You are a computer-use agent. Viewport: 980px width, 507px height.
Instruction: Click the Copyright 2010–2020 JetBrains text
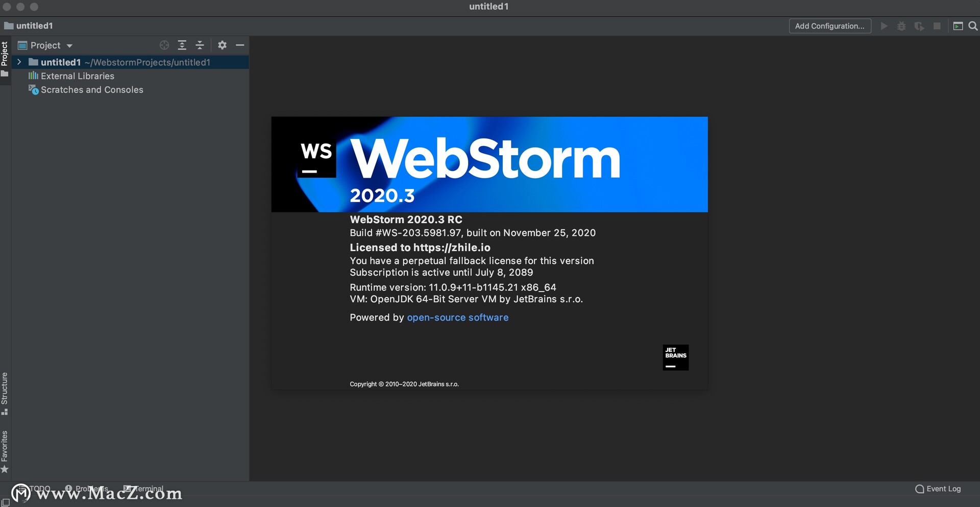tap(404, 384)
